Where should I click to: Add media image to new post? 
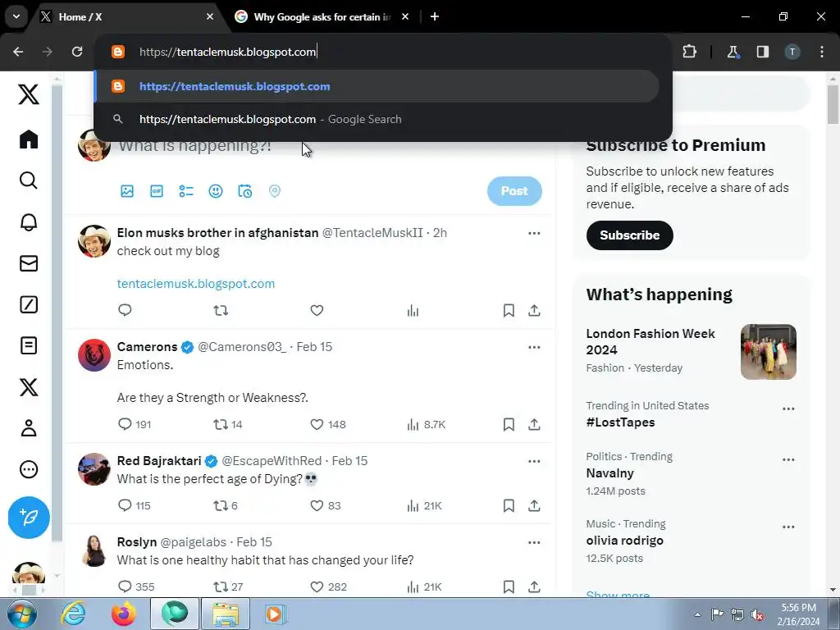pyautogui.click(x=127, y=191)
